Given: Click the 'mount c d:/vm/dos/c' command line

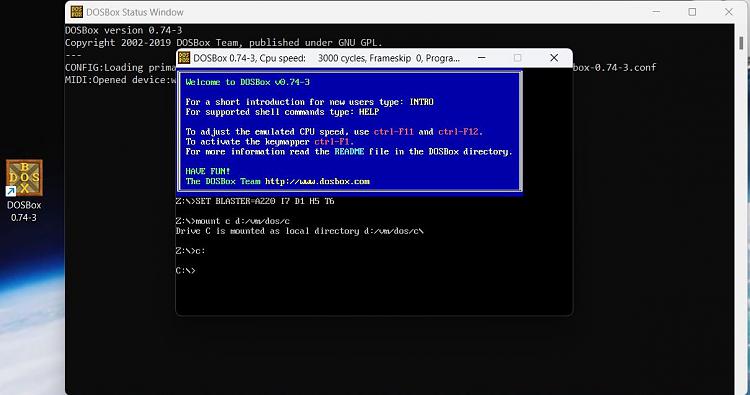Looking at the screenshot, I should tap(232, 221).
